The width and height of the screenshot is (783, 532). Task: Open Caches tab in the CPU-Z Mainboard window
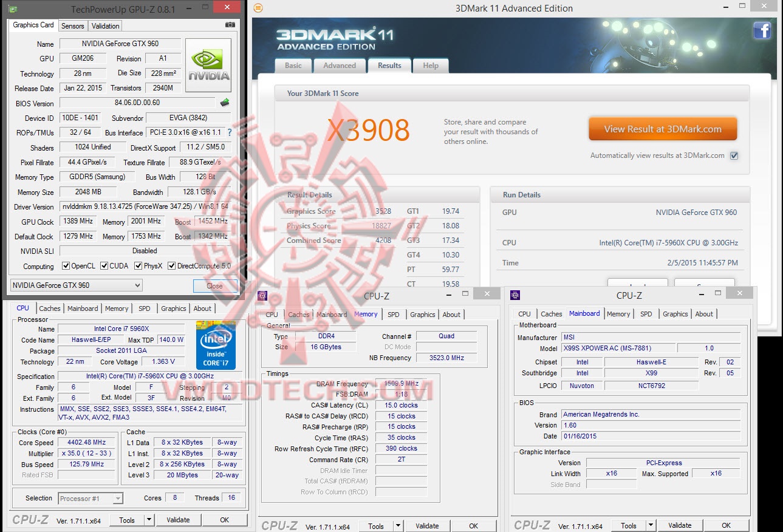pos(552,314)
